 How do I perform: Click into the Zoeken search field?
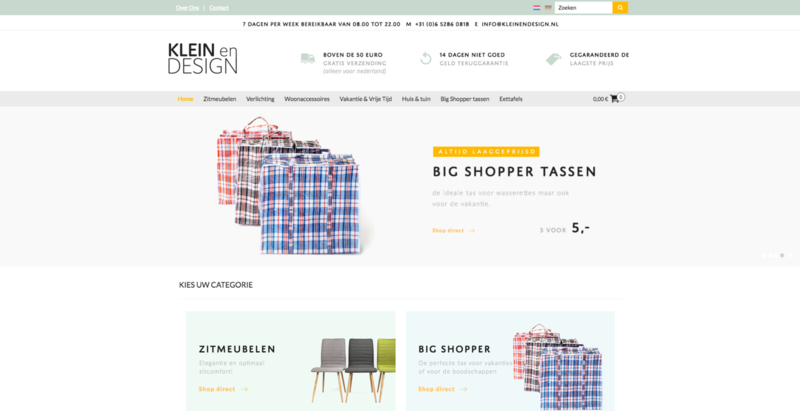(x=584, y=8)
